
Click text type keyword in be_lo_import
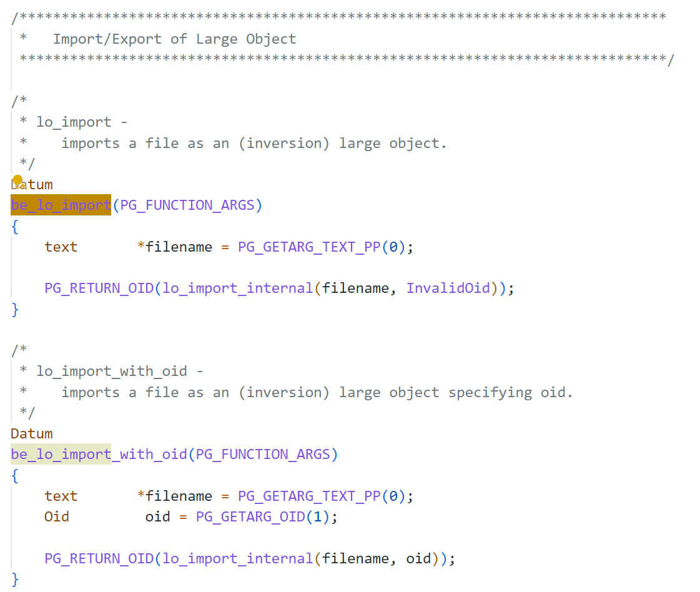pyautogui.click(x=61, y=247)
